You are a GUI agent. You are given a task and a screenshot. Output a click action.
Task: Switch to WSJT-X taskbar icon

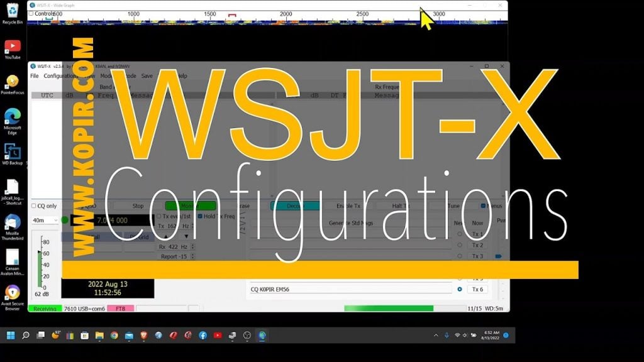click(x=262, y=336)
